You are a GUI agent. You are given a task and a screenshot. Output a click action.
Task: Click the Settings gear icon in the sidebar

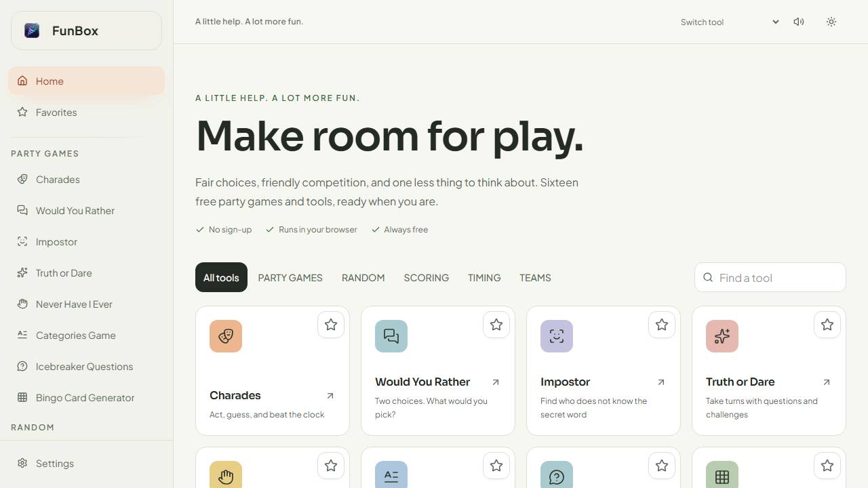[x=22, y=464]
